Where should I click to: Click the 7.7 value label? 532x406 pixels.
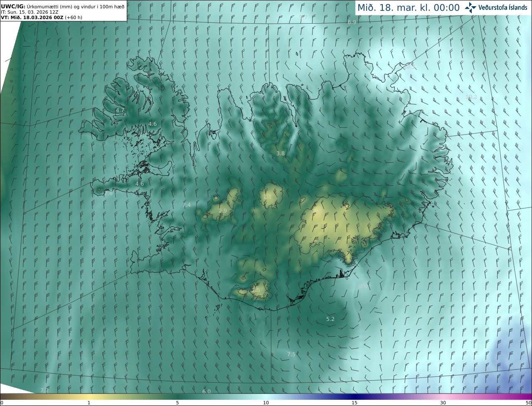pyautogui.click(x=44, y=390)
